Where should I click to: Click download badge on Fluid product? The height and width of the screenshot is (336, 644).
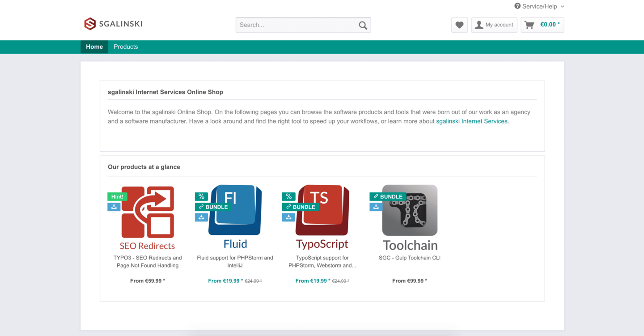point(201,217)
